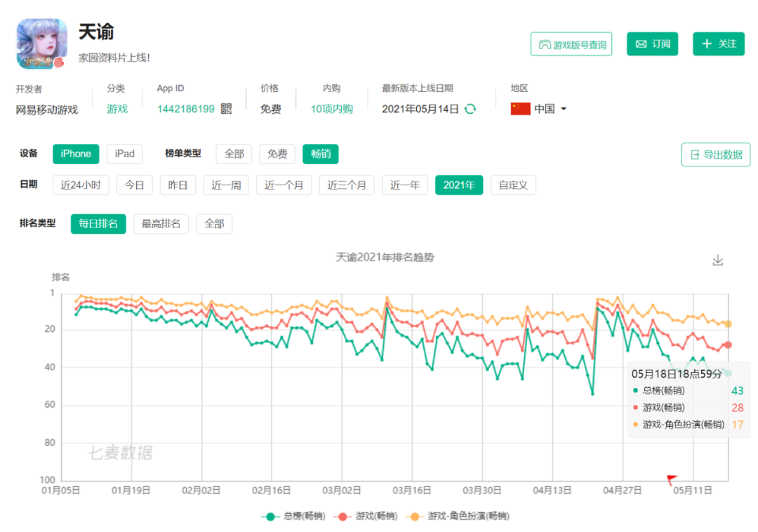Image resolution: width=758 pixels, height=532 pixels.
Task: Click the China flag icon
Action: (520, 109)
